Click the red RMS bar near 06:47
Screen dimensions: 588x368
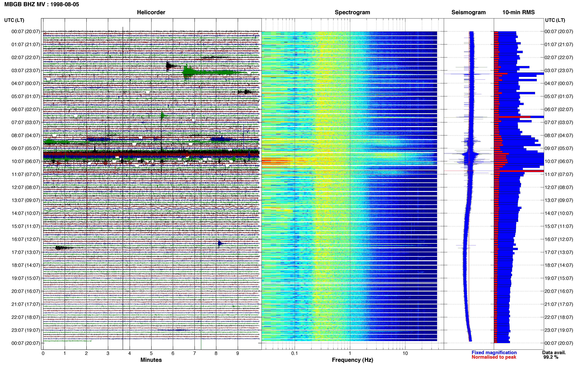512,117
